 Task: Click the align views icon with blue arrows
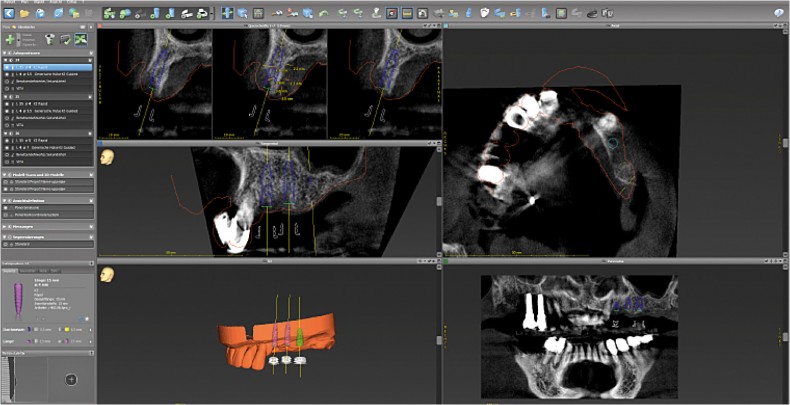pos(227,13)
